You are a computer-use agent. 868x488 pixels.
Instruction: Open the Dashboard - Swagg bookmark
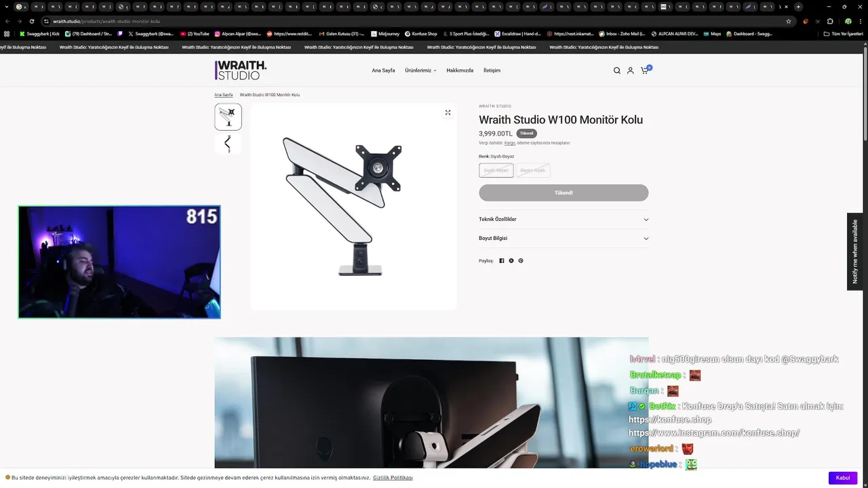(x=749, y=33)
